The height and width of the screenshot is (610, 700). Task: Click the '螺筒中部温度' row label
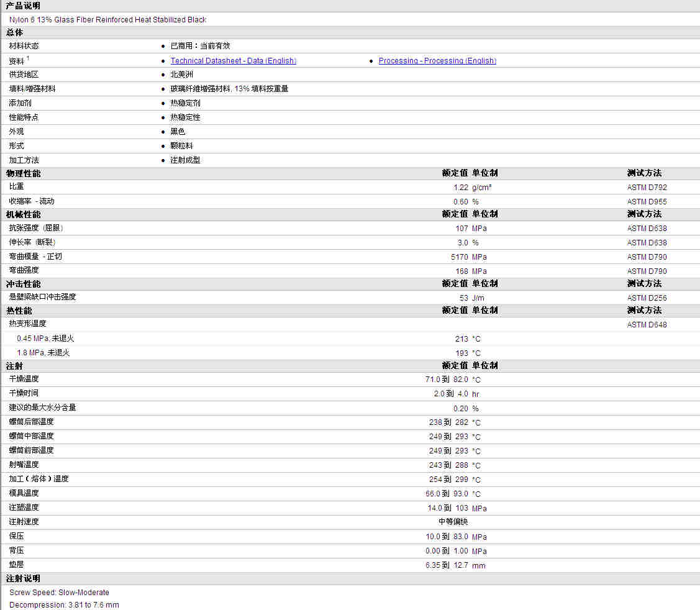31,436
